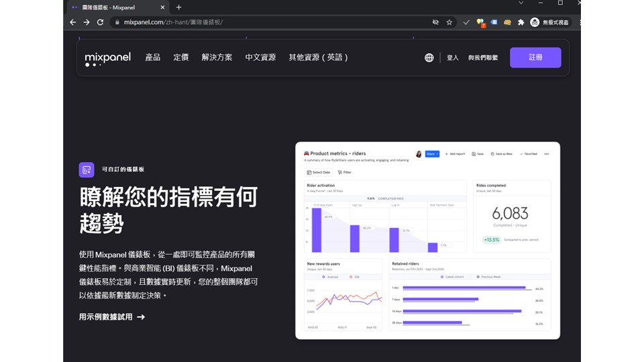Viewport: 644px width, 362px height.
Task: Click the lock icon beside the URL
Action: (x=117, y=22)
